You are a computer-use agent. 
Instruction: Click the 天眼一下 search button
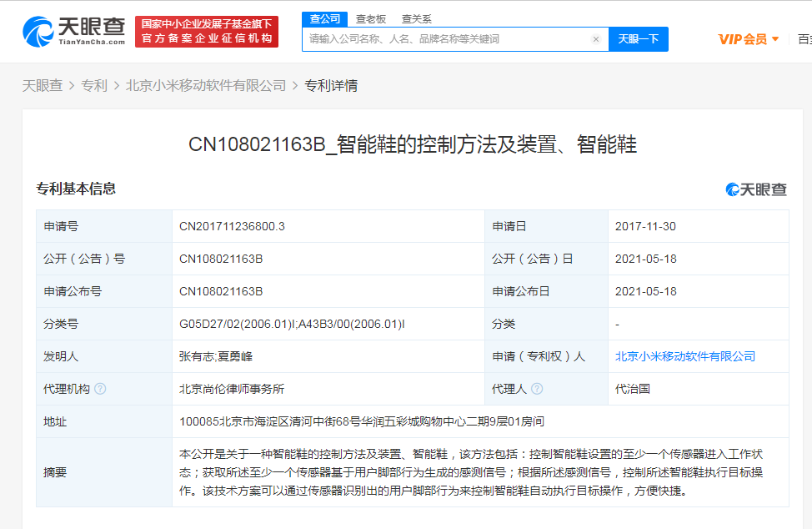click(638, 39)
